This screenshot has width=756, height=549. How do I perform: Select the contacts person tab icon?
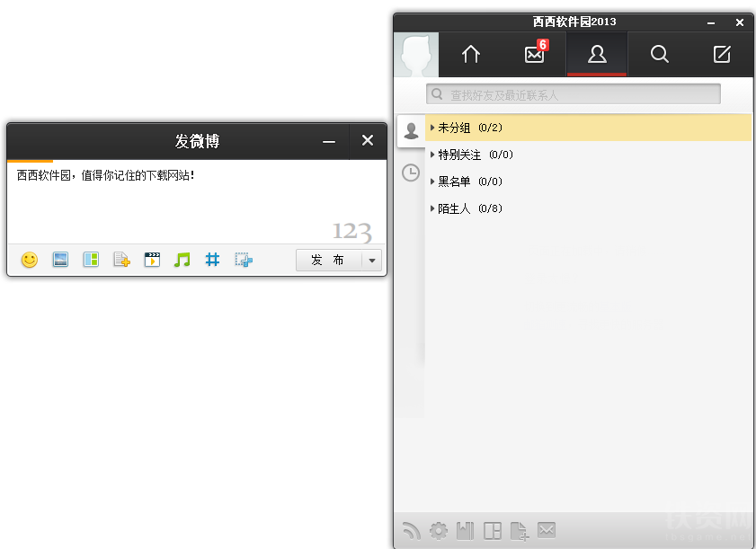[x=597, y=54]
